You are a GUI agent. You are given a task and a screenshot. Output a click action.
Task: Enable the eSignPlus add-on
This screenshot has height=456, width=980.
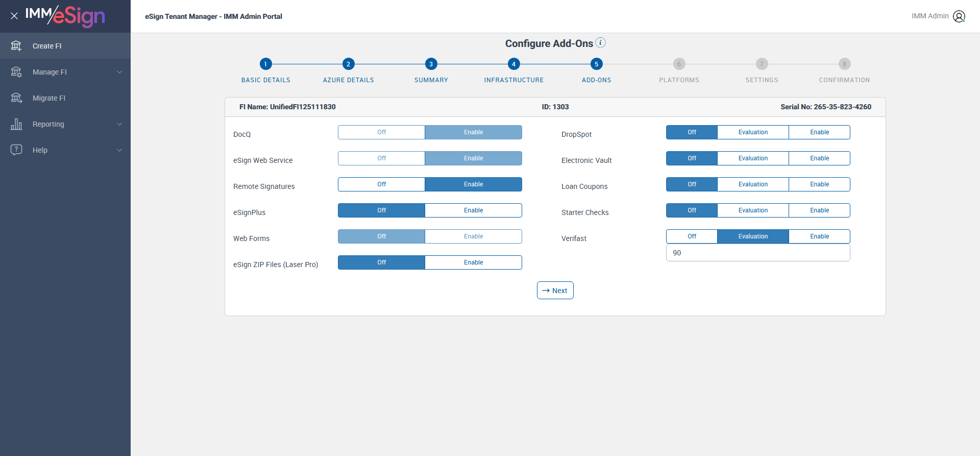pyautogui.click(x=473, y=210)
